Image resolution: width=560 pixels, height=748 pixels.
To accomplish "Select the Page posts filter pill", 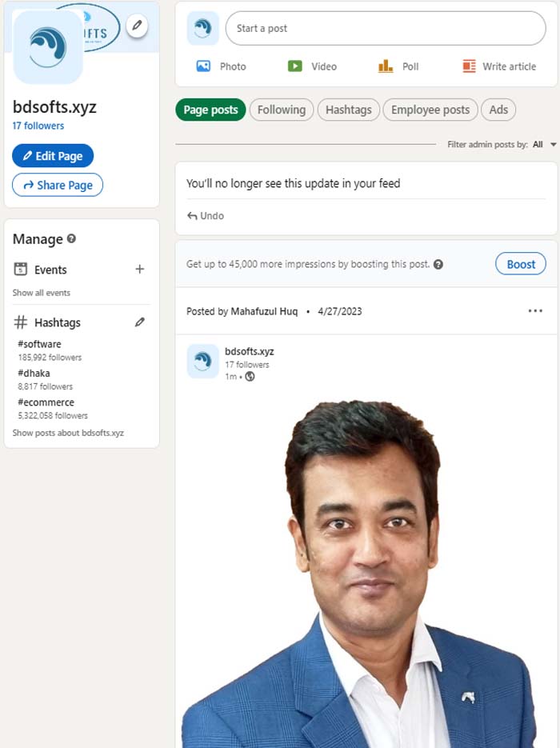I will (x=210, y=110).
